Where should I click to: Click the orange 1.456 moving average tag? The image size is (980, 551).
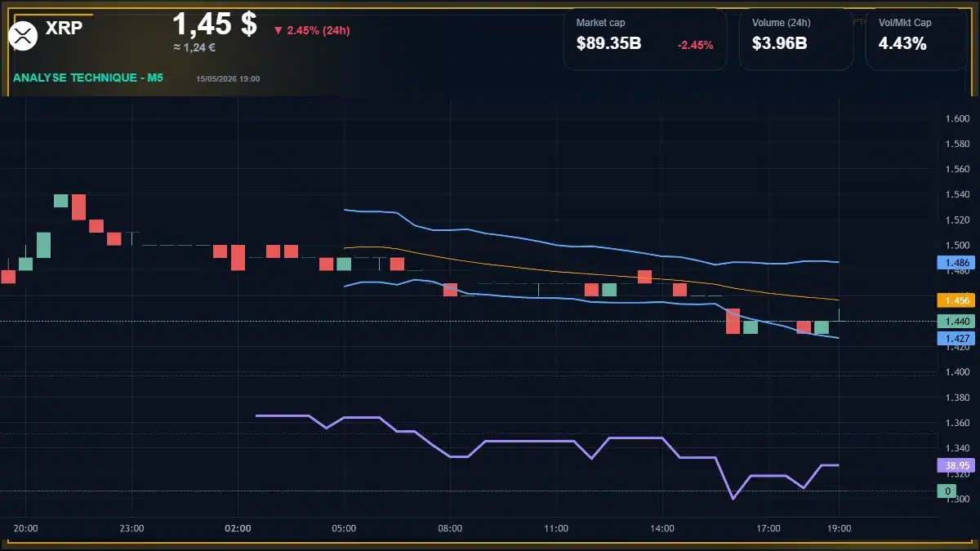click(x=956, y=300)
